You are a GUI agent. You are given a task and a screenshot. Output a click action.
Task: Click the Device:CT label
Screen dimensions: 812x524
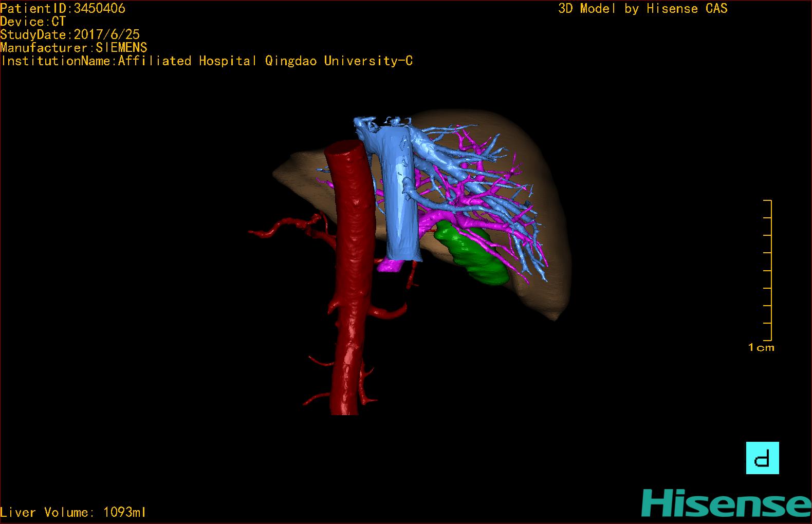(33, 22)
